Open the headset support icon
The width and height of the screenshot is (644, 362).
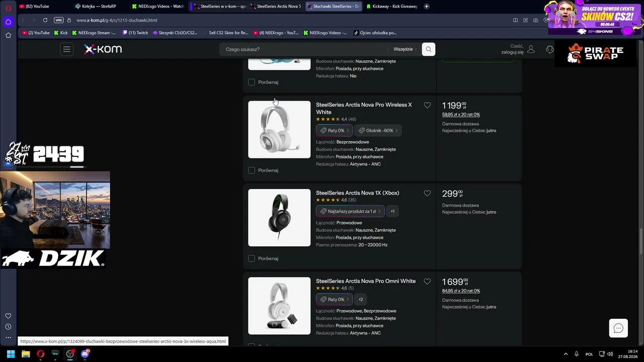(x=549, y=49)
